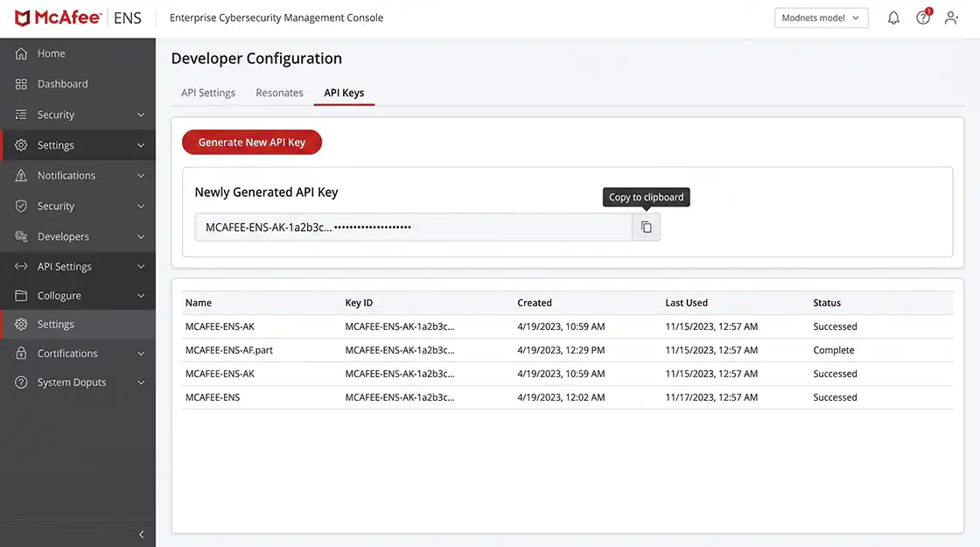The width and height of the screenshot is (980, 547).
Task: Click the Name column header
Action: pos(199,303)
